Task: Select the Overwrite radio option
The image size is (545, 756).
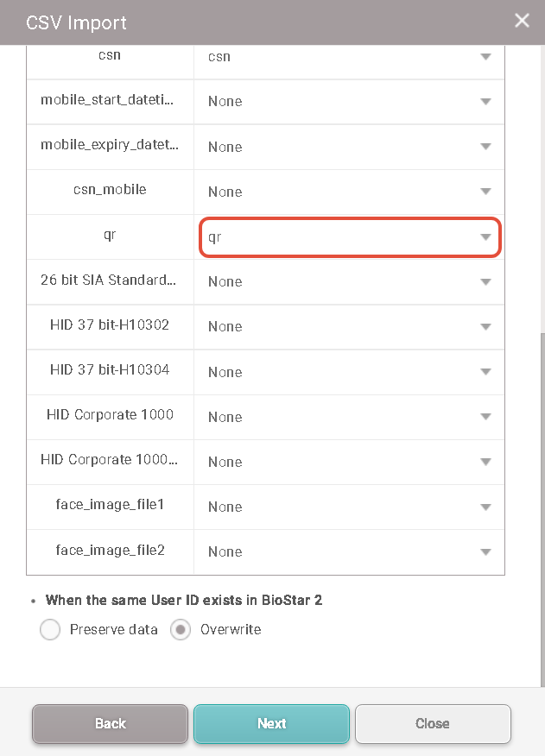Action: (x=181, y=630)
